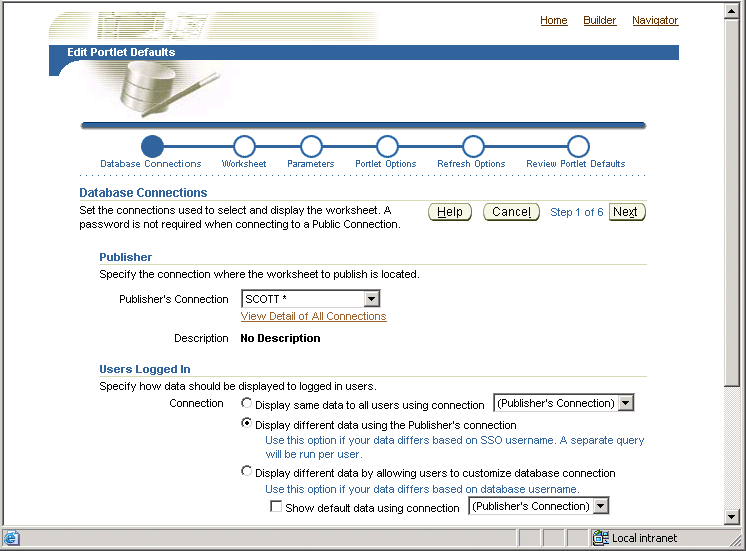Click the 'Local intranet' status text
Screen dimensions: 746x551
coord(644,538)
